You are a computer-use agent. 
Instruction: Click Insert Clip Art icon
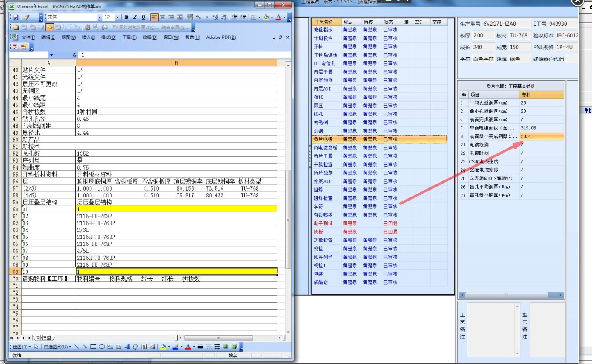[x=144, y=347]
